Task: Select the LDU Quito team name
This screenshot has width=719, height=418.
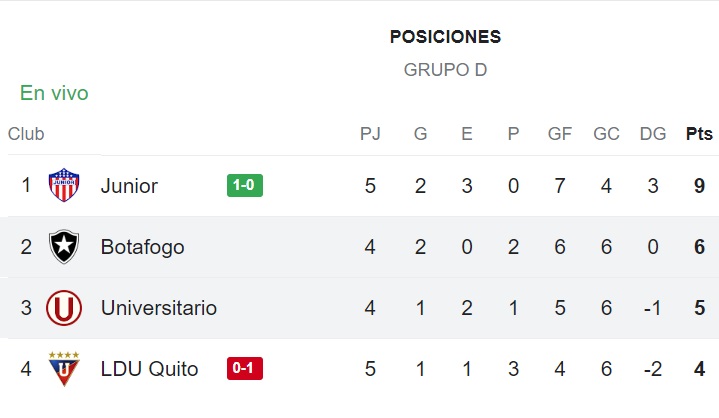Action: (149, 369)
